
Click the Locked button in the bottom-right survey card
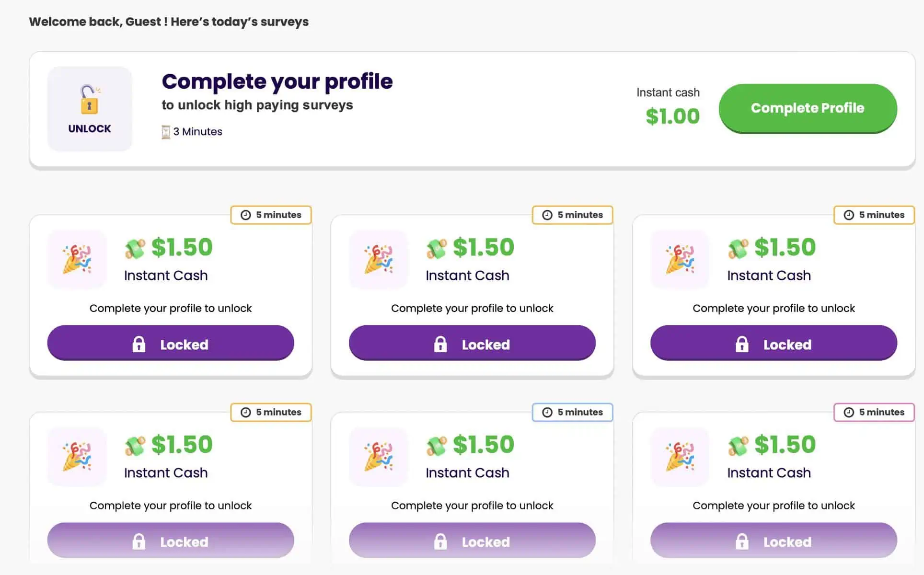click(774, 540)
